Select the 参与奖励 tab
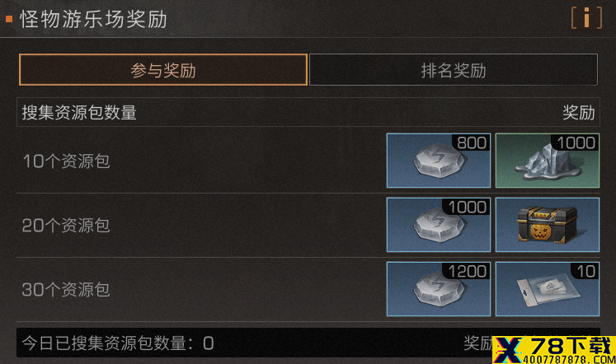 pos(163,70)
